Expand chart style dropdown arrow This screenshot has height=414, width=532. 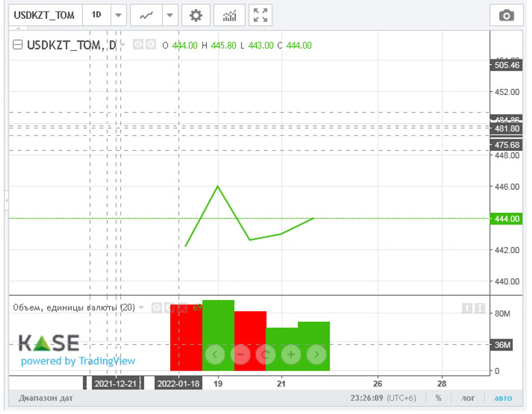tap(170, 16)
